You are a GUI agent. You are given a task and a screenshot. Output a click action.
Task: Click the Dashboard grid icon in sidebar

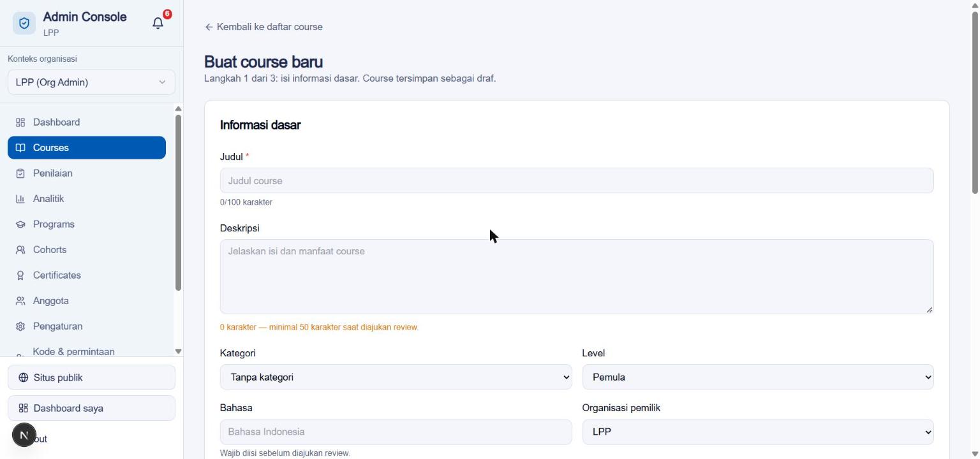[x=20, y=122]
